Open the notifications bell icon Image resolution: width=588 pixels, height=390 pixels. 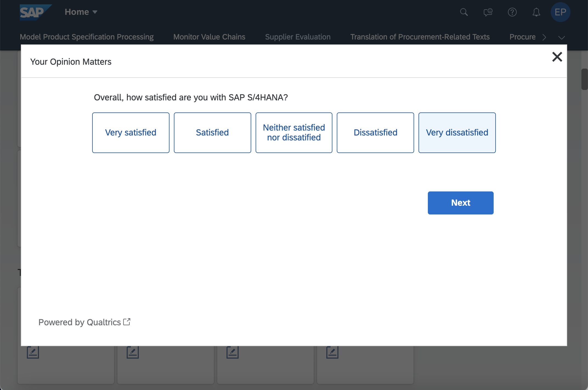pos(536,12)
